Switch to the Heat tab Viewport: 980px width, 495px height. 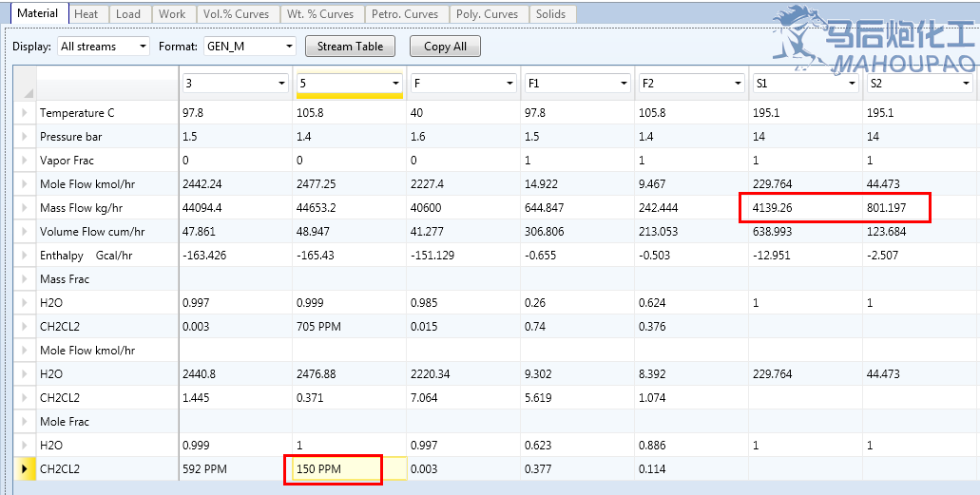86,13
